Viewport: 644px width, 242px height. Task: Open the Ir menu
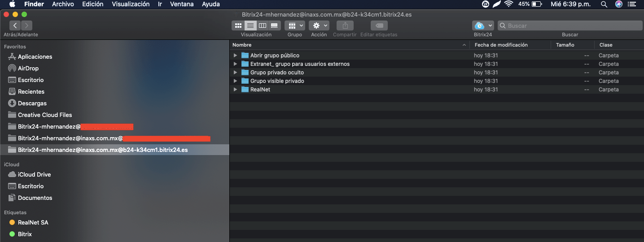[x=160, y=4]
